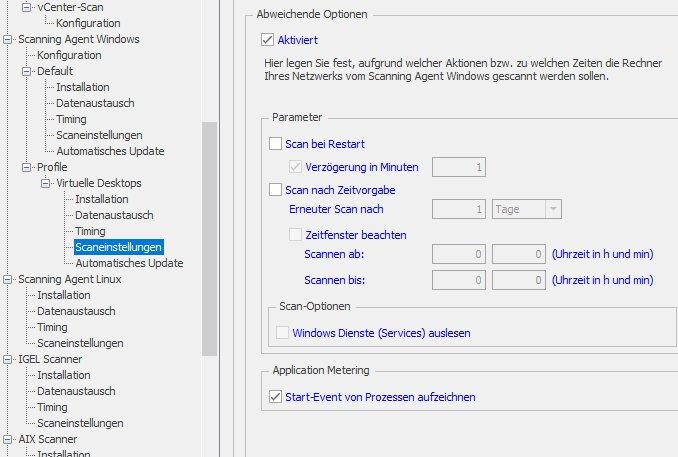Enable Scan bei Restart option
The height and width of the screenshot is (457, 678).
coord(275,144)
